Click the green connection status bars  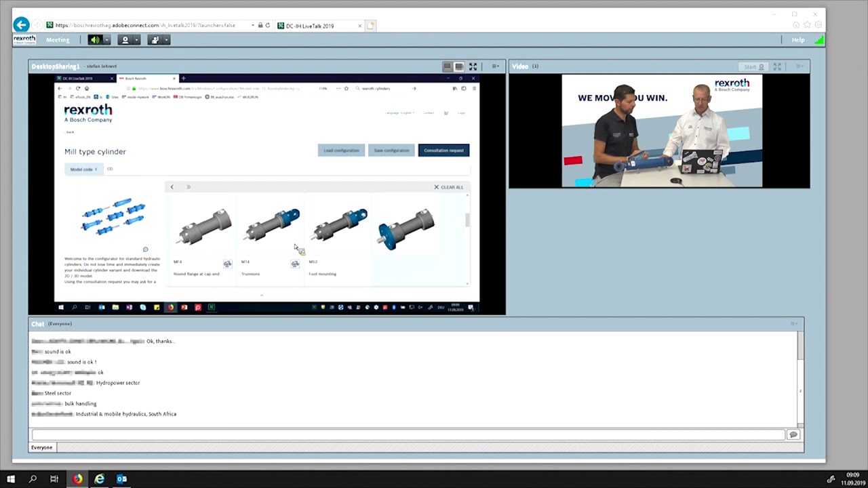(x=819, y=40)
